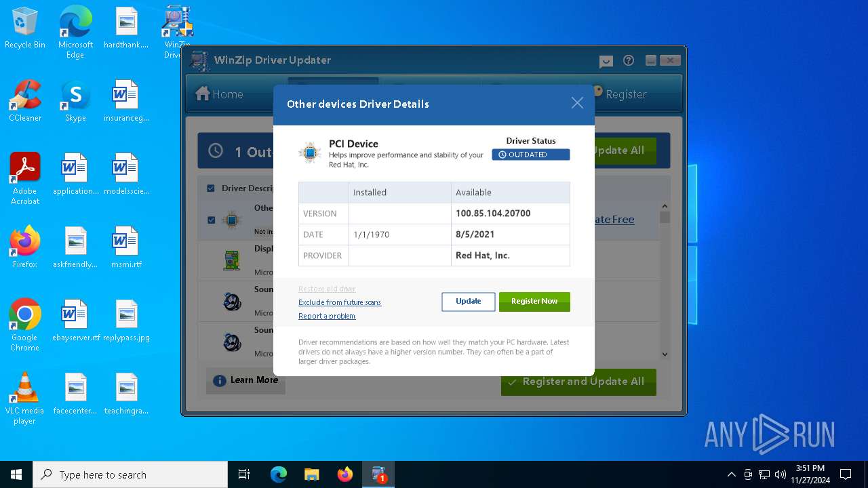This screenshot has width=868, height=488.
Task: Toggle the Driver Description select-all checkbox
Action: pos(211,188)
